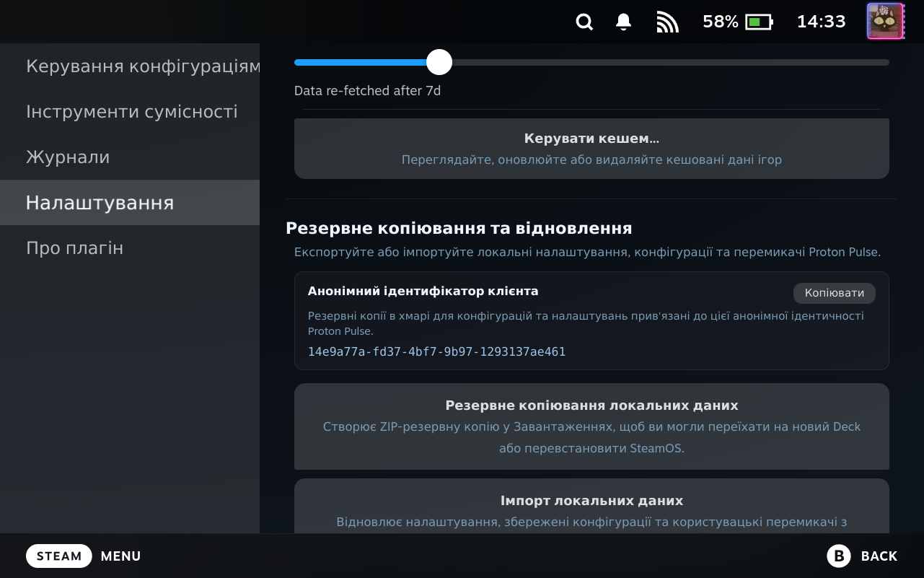Open Інструменти сумісності section
This screenshot has width=924, height=578.
pyautogui.click(x=130, y=112)
